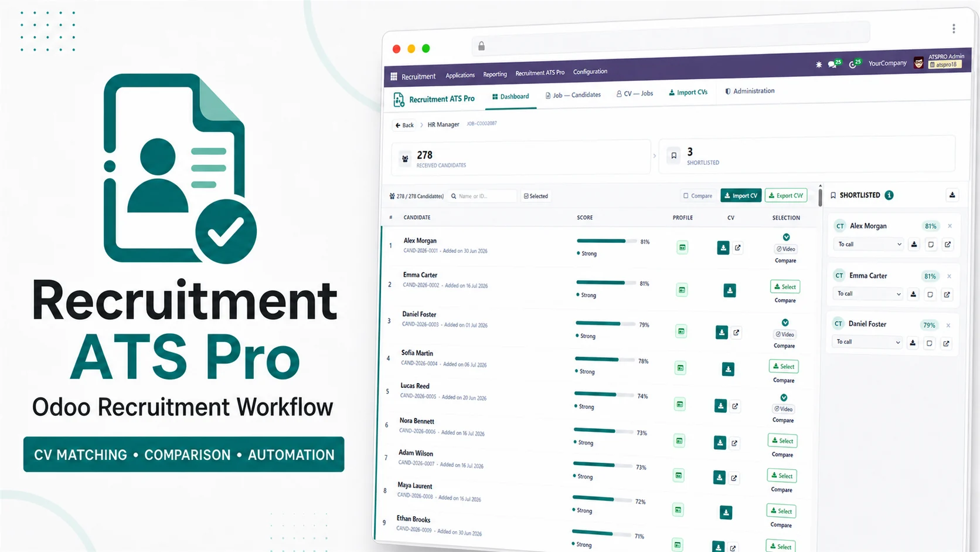980x552 pixels.
Task: Click the Export CV button
Action: (x=786, y=195)
